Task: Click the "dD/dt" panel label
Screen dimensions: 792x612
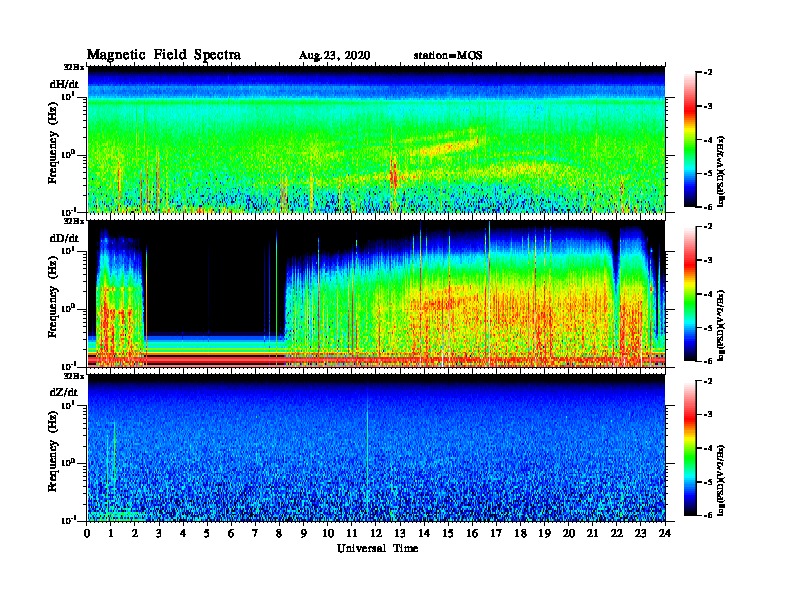Action: pos(64,238)
